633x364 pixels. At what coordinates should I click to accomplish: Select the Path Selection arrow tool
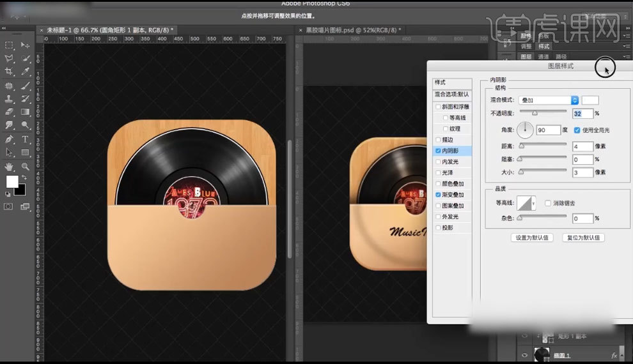[x=9, y=153]
